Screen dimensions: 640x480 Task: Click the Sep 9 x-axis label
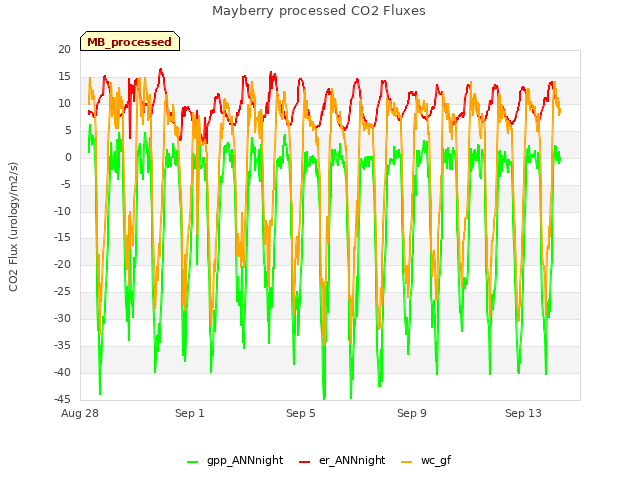point(412,413)
